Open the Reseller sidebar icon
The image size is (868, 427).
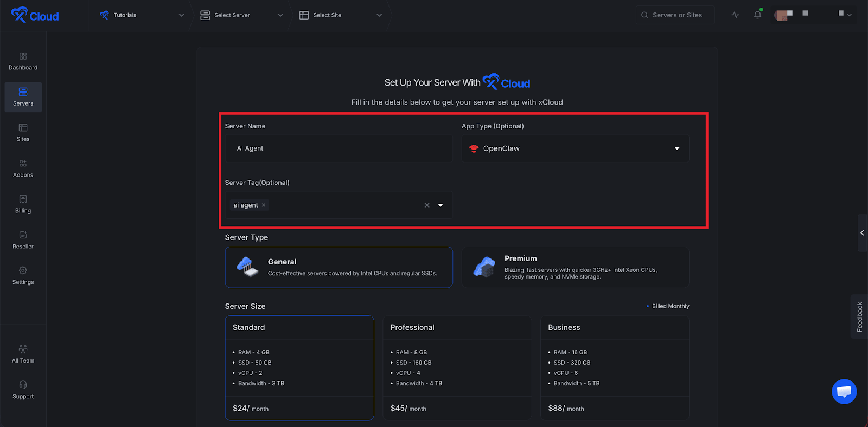23,235
